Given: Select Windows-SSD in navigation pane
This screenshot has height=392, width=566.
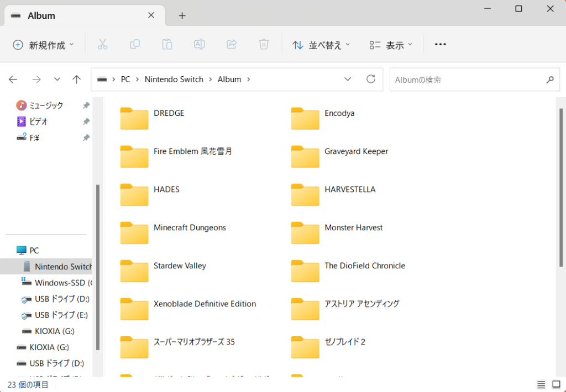Looking at the screenshot, I should 60,283.
